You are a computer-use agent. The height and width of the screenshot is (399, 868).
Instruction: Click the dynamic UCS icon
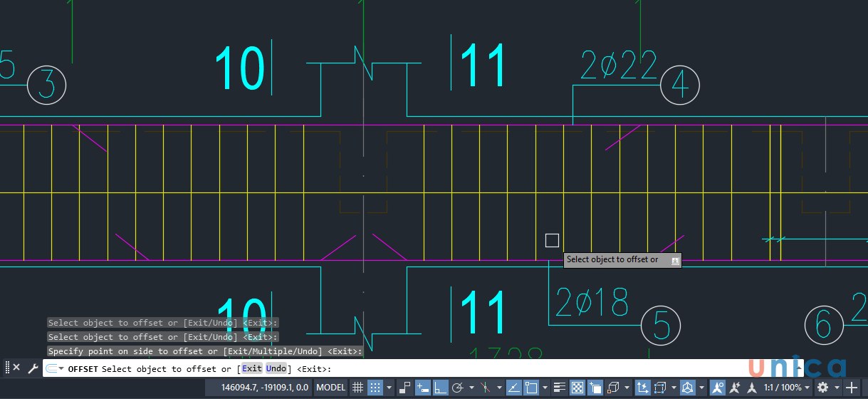coord(642,388)
